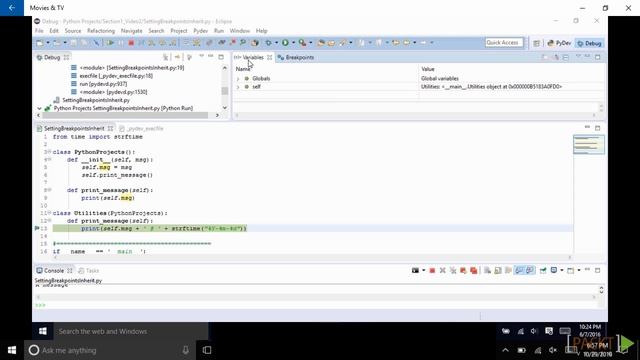Select the run [pydevd.py:937] stack frame
Viewport: 640px width, 360px height.
[x=103, y=84]
